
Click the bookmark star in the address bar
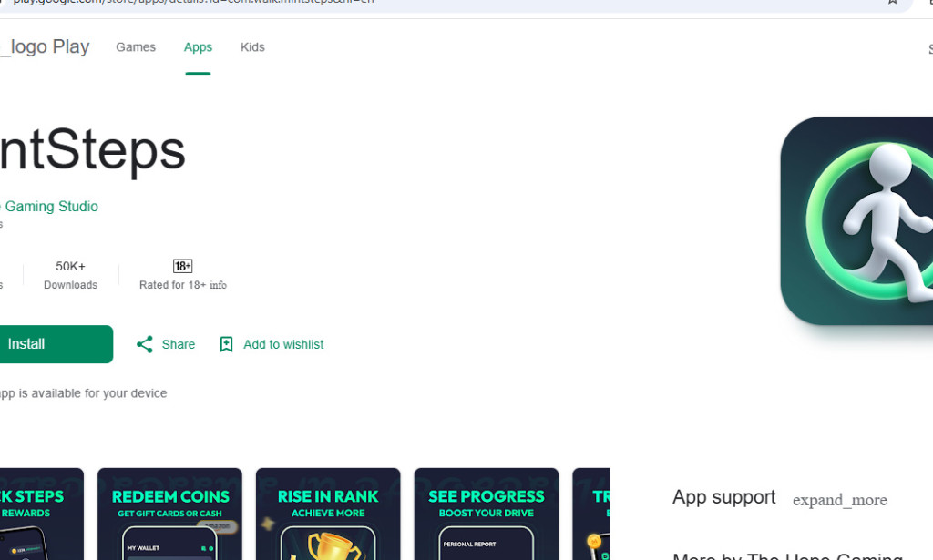click(892, 4)
